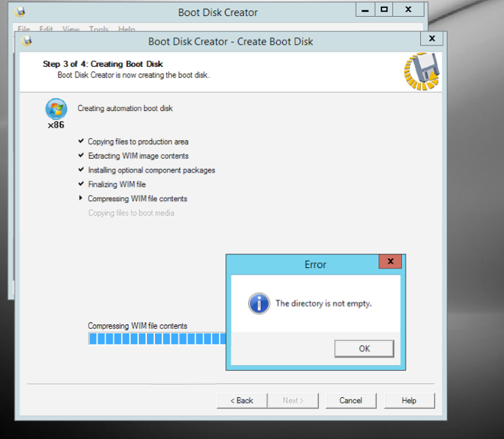Screen dimensions: 504x439
Task: Minimize the Boot Disk Creator main window
Action: pos(365,10)
